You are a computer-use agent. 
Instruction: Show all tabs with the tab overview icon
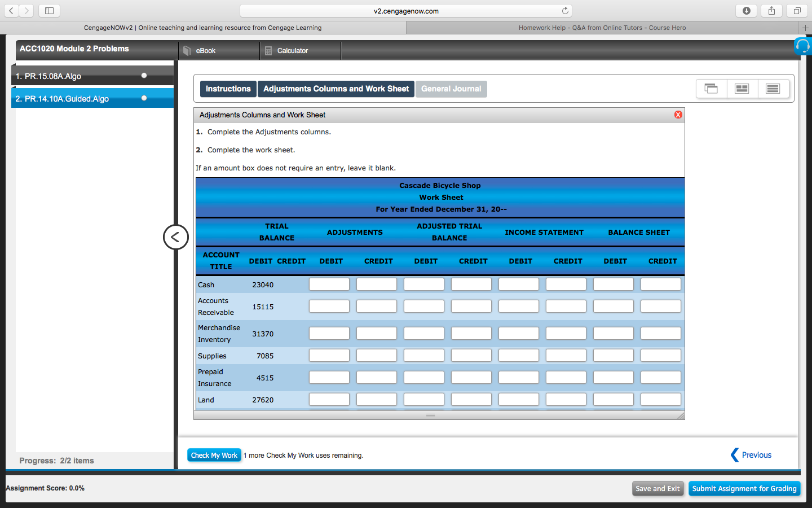pyautogui.click(x=797, y=11)
